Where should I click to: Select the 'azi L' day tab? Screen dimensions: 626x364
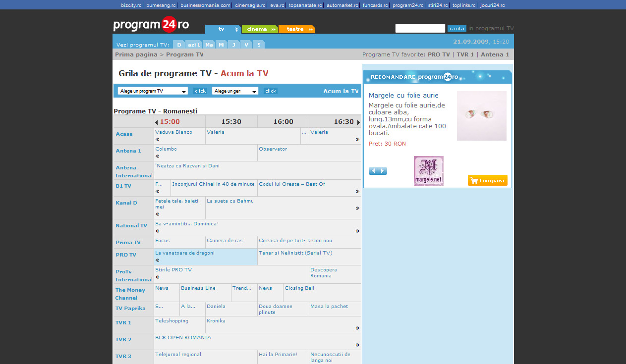(194, 45)
